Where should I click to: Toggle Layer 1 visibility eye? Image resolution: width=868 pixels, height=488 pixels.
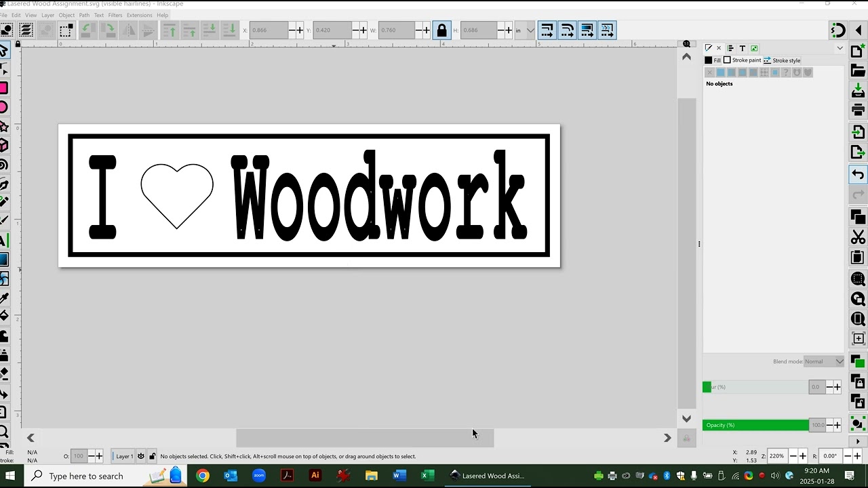click(x=140, y=456)
